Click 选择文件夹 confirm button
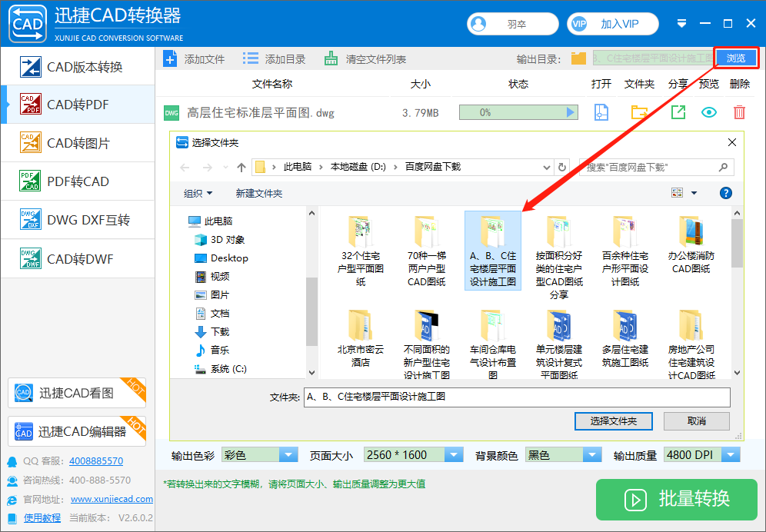 [x=614, y=421]
